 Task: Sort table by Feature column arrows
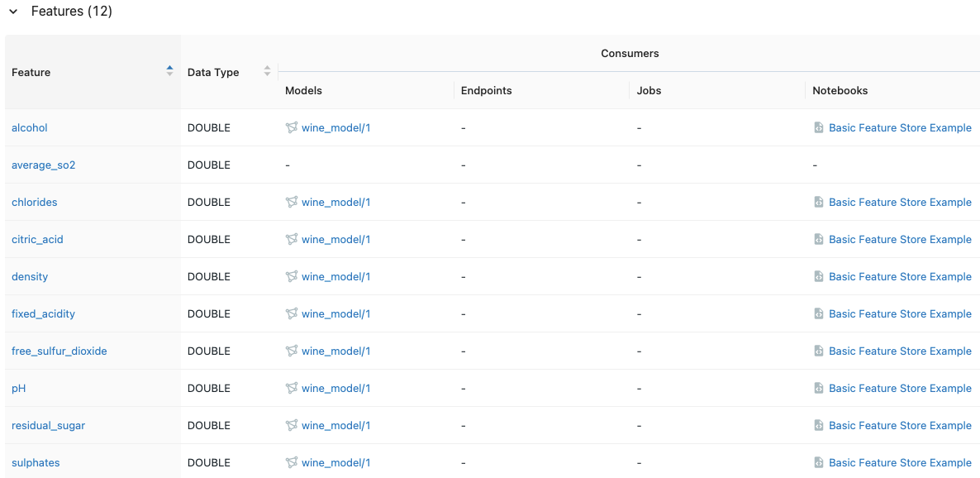tap(169, 72)
